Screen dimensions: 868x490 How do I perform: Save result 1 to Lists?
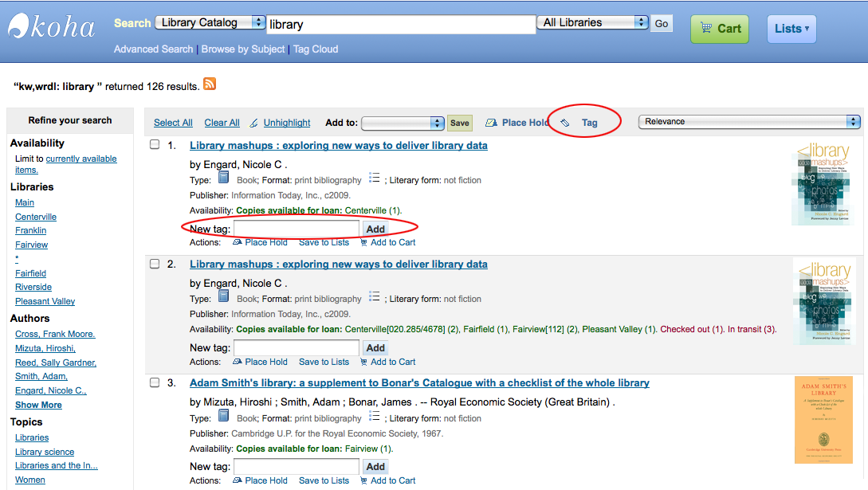tap(324, 242)
